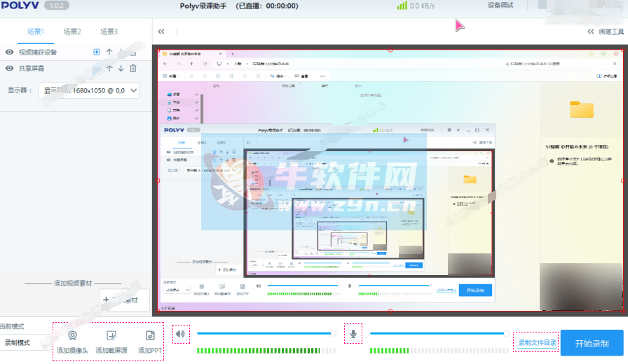
Task: Adjust the speaker volume slider
Action: coord(266,333)
